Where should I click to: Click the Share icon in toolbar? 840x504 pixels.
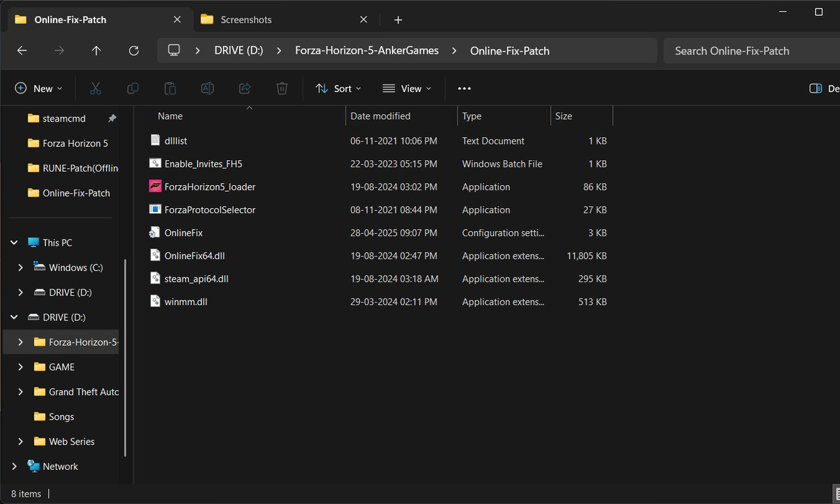pos(245,89)
